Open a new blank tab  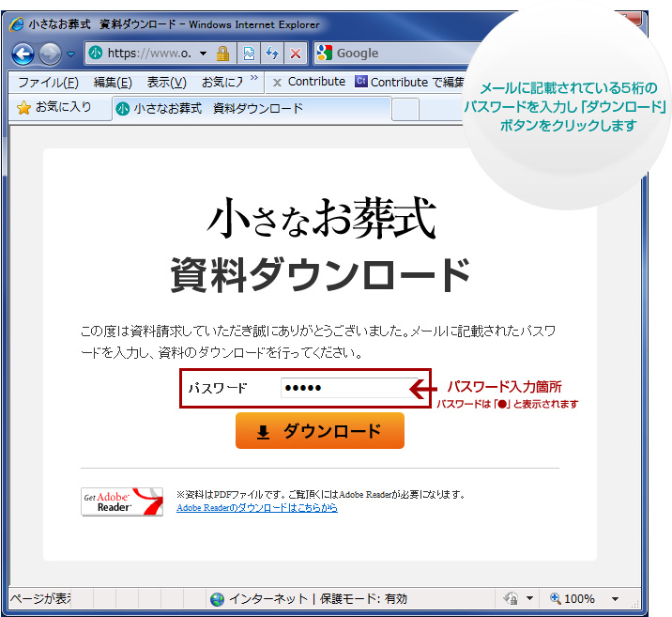coord(405,110)
